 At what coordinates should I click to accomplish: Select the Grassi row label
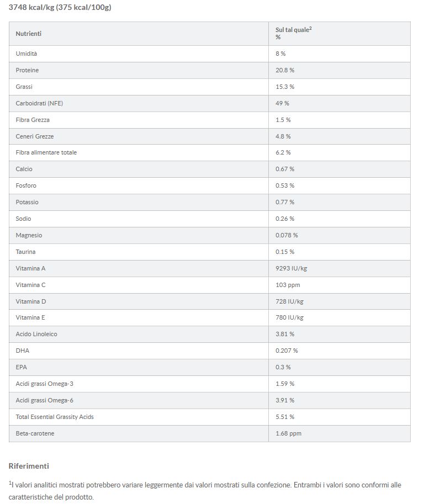coord(24,87)
